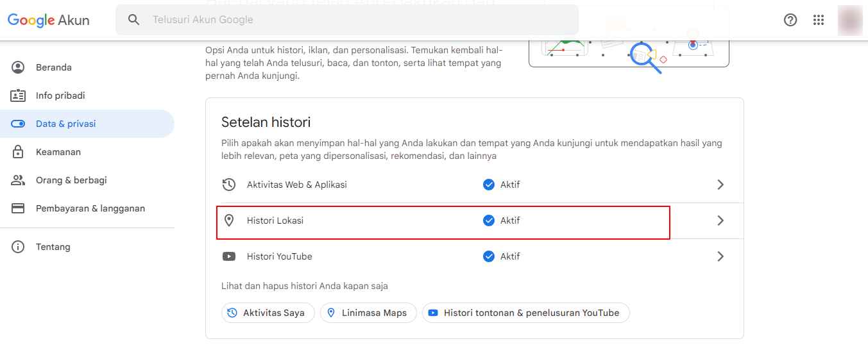Open the help question mark icon
The image size is (868, 348).
790,20
